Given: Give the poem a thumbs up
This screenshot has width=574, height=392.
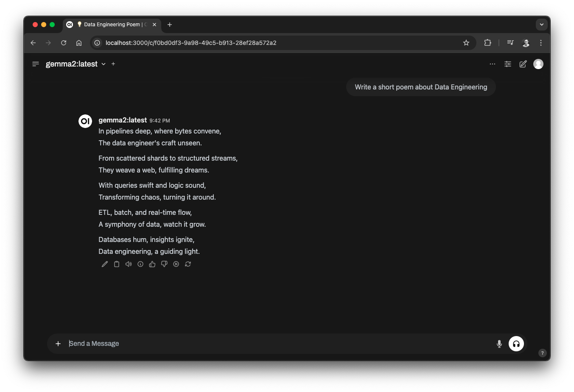Looking at the screenshot, I should 152,264.
